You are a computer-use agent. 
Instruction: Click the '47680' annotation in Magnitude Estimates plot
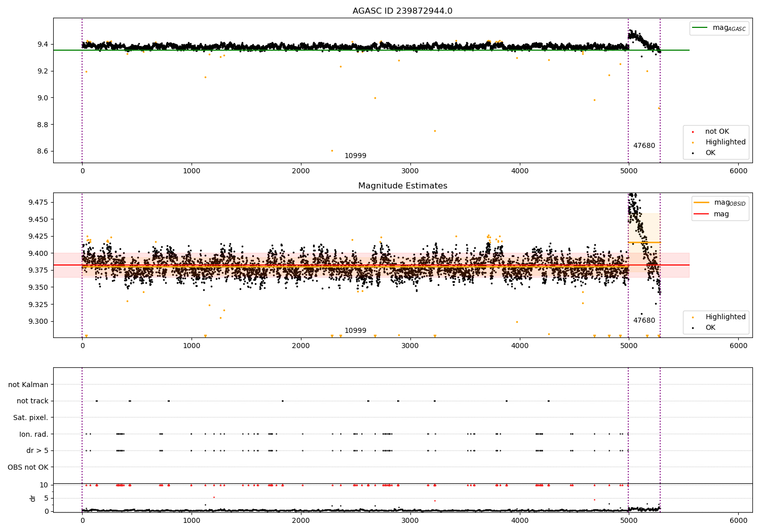pyautogui.click(x=644, y=321)
